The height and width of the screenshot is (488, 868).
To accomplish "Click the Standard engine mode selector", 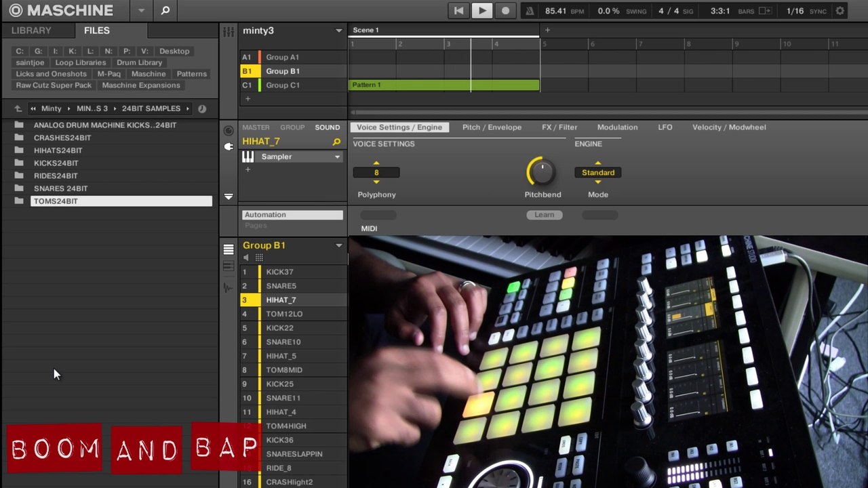I will (598, 173).
